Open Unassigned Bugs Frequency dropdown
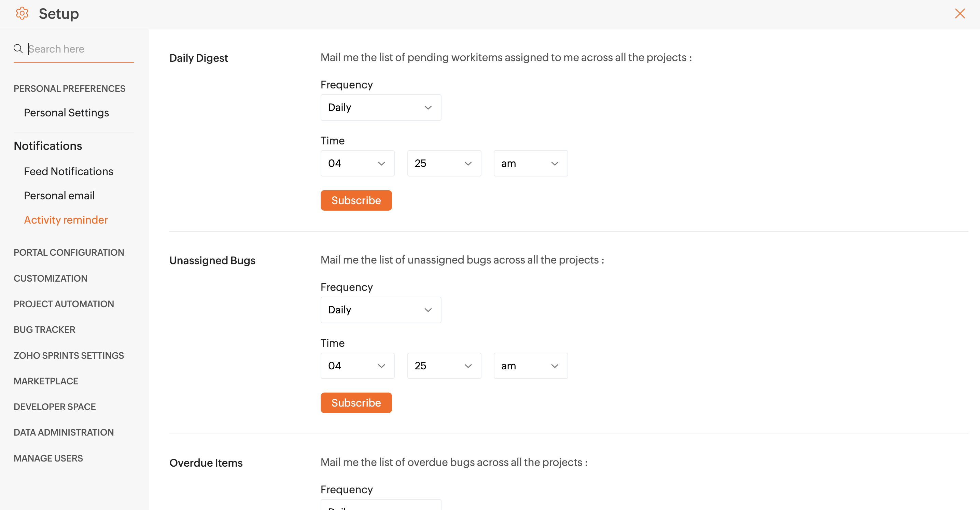This screenshot has width=980, height=510. (380, 310)
